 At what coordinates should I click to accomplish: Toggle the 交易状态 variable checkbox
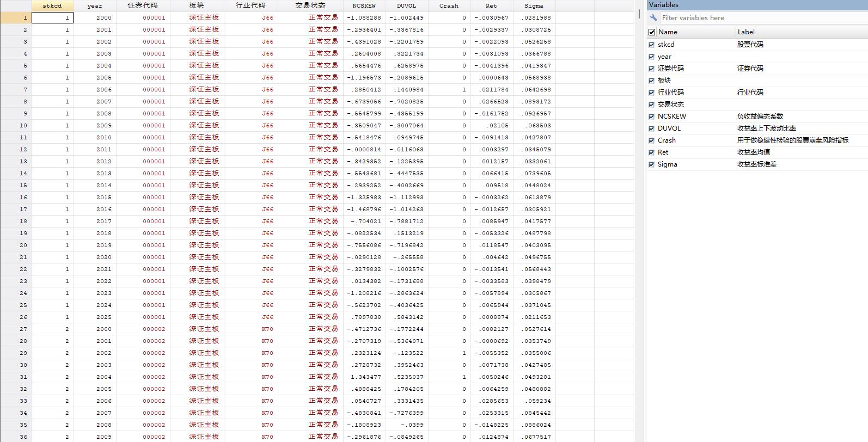(x=652, y=105)
